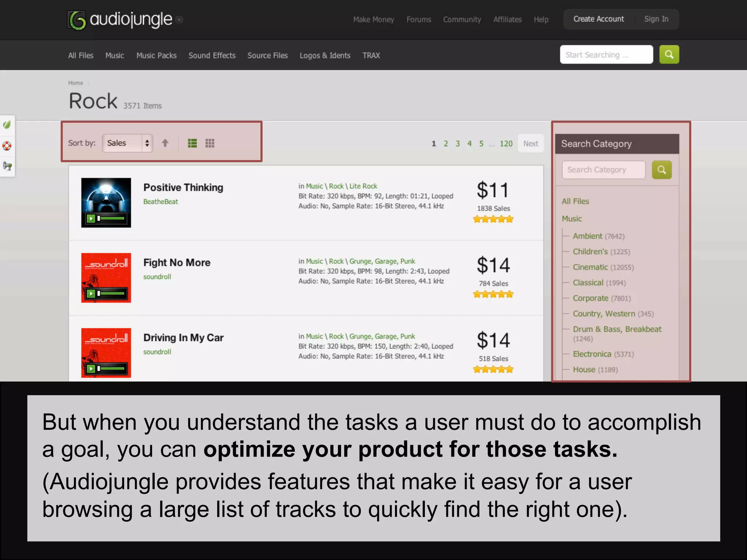Open the BeatheBeat author profile
The width and height of the screenshot is (747, 560).
click(x=160, y=202)
